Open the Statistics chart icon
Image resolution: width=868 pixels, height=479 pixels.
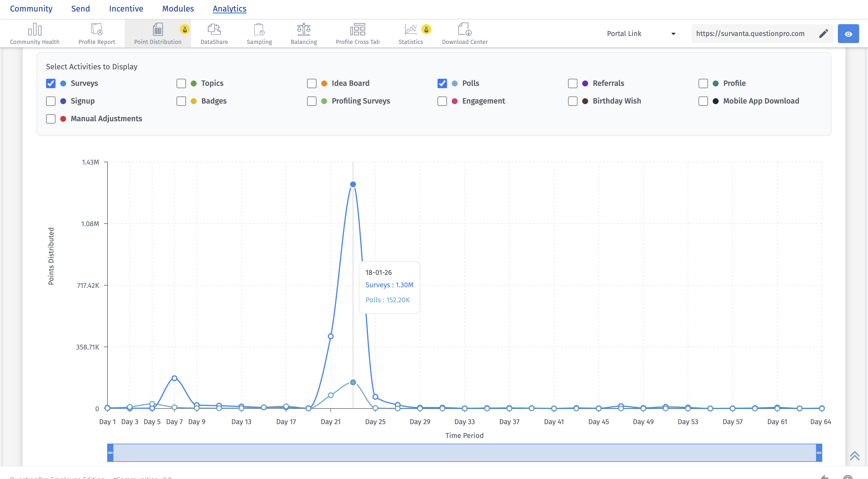(410, 29)
